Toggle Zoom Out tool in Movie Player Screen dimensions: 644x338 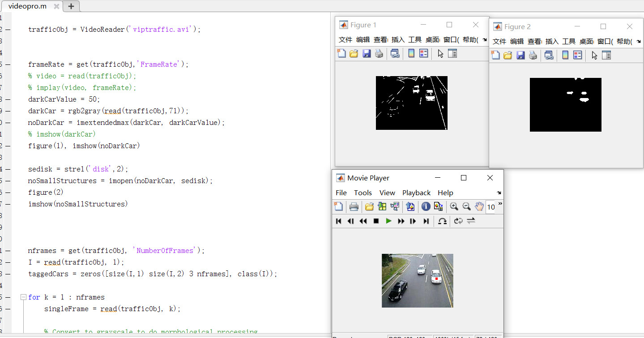pyautogui.click(x=466, y=206)
